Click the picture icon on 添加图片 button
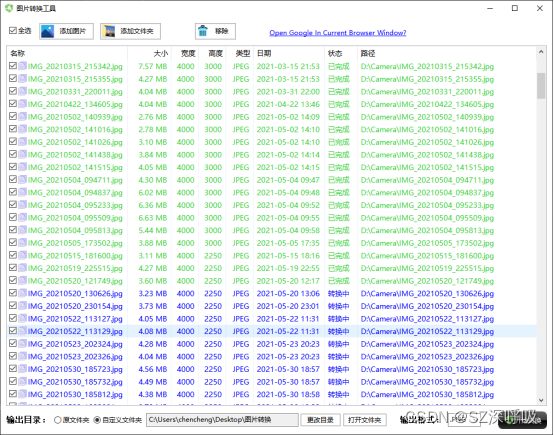The height and width of the screenshot is (435, 554). tap(48, 31)
